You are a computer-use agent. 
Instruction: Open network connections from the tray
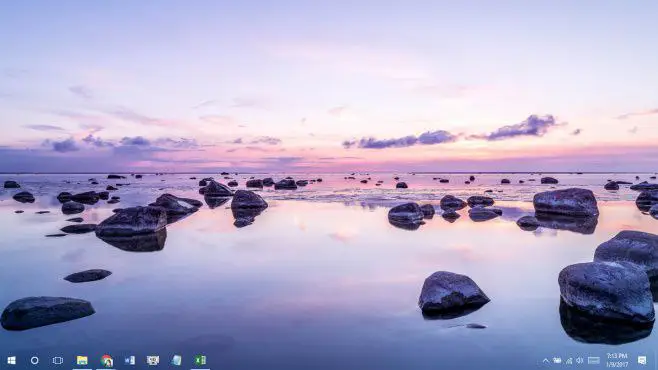tap(569, 360)
